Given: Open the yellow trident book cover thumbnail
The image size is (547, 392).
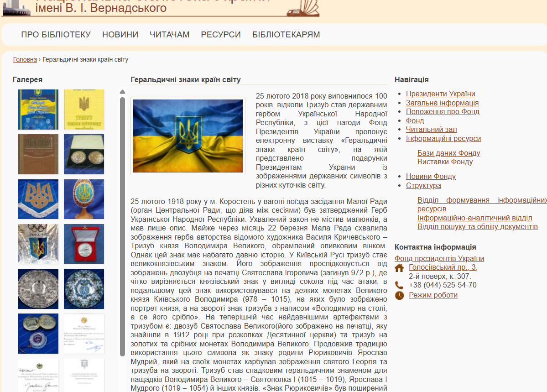Looking at the screenshot, I should coord(84,110).
